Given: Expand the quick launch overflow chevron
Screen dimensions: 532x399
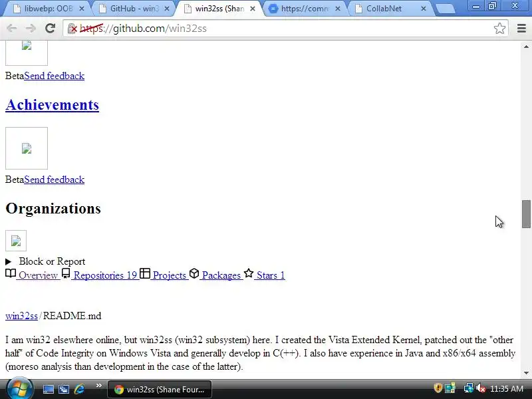Looking at the screenshot, I should 98,385.
